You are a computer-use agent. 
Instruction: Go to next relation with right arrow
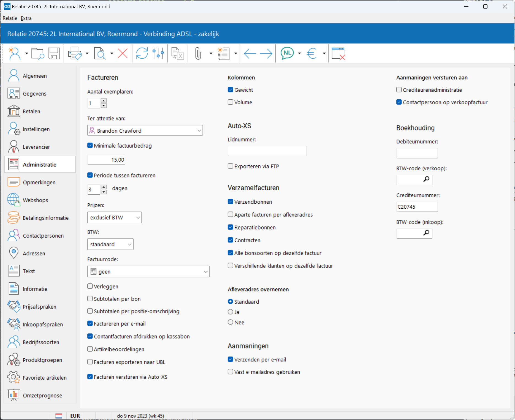(266, 53)
